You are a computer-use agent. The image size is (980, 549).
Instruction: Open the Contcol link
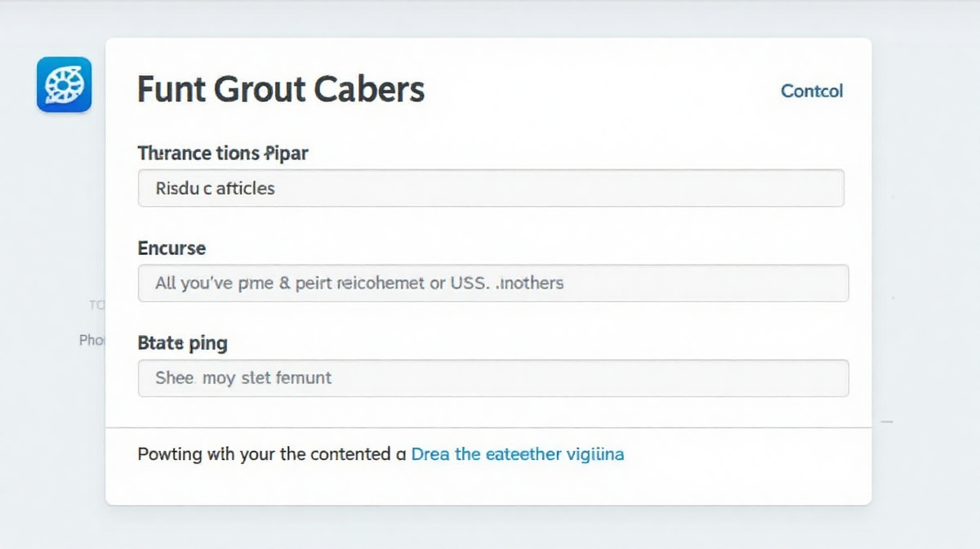point(812,91)
